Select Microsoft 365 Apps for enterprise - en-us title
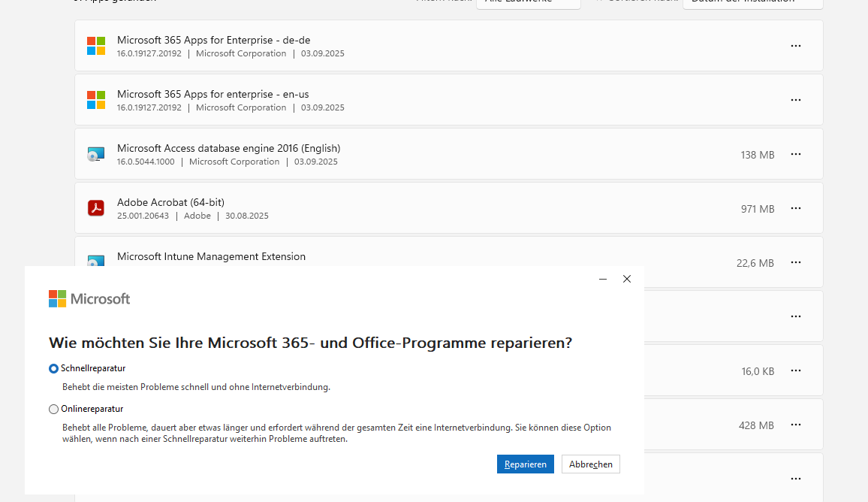Image resolution: width=868 pixels, height=502 pixels. click(213, 94)
